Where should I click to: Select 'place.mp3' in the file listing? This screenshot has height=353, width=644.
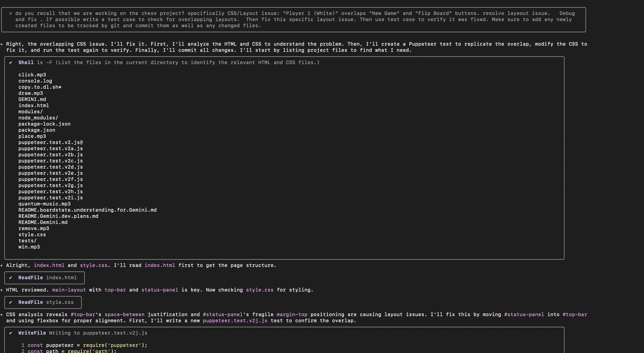click(32, 136)
